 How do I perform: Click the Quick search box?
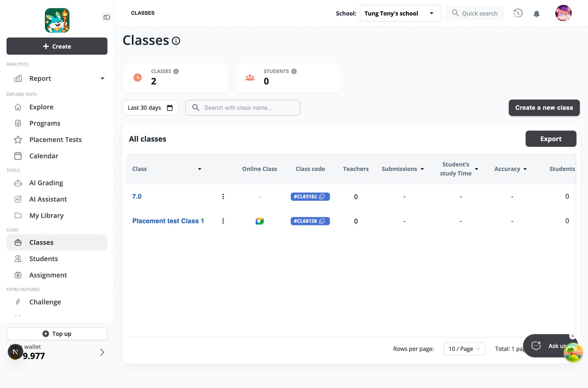click(474, 14)
